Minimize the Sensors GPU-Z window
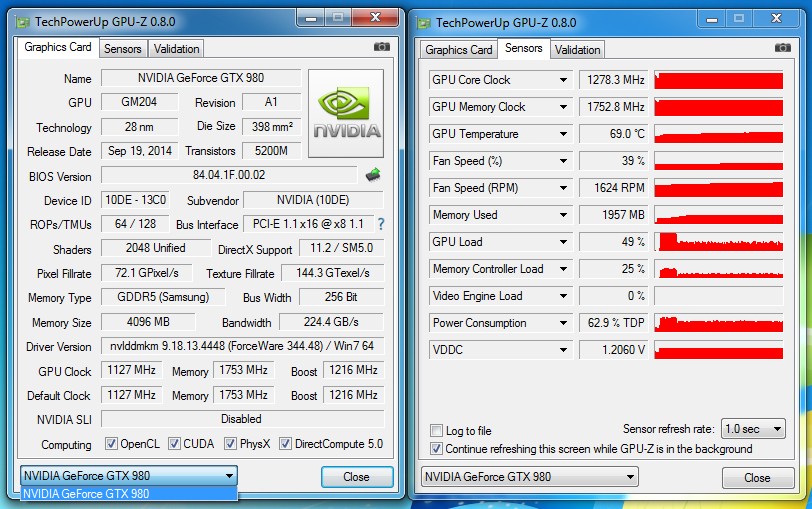 (712, 19)
